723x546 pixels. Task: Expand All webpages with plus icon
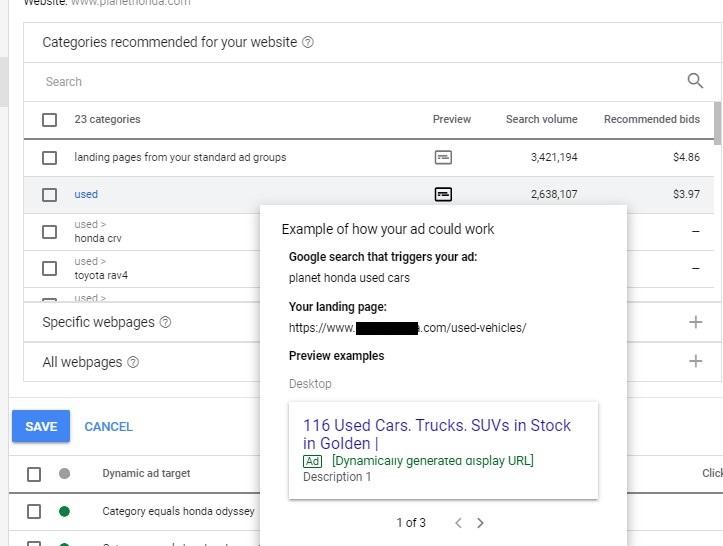point(695,361)
